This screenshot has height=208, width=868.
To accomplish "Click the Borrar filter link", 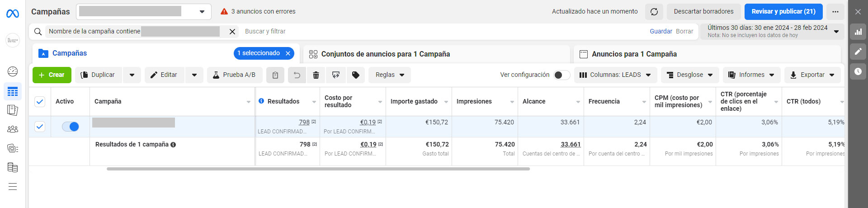I will point(684,32).
